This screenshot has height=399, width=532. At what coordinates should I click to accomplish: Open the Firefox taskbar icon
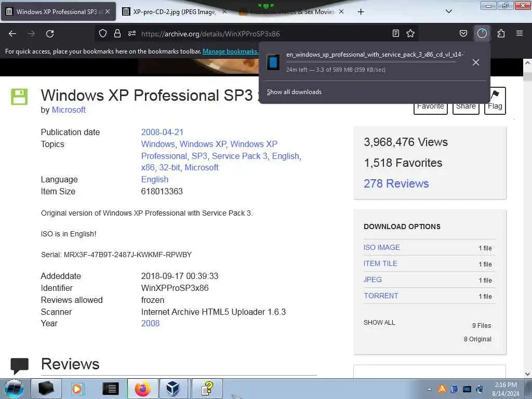[143, 389]
